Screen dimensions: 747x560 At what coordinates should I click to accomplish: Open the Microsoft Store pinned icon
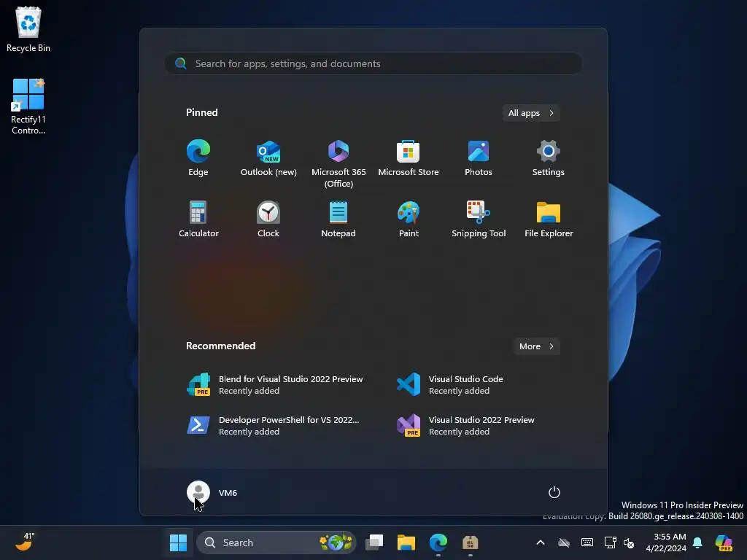[x=409, y=158]
